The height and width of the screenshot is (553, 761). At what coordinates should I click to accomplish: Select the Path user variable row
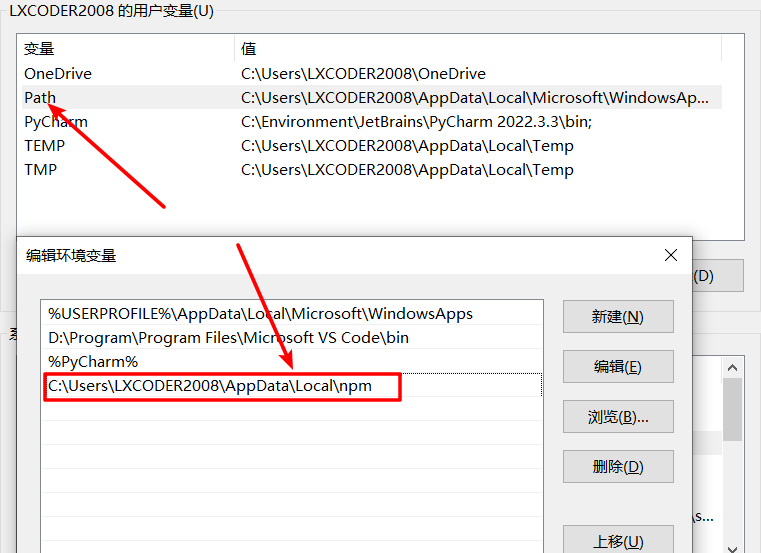40,98
